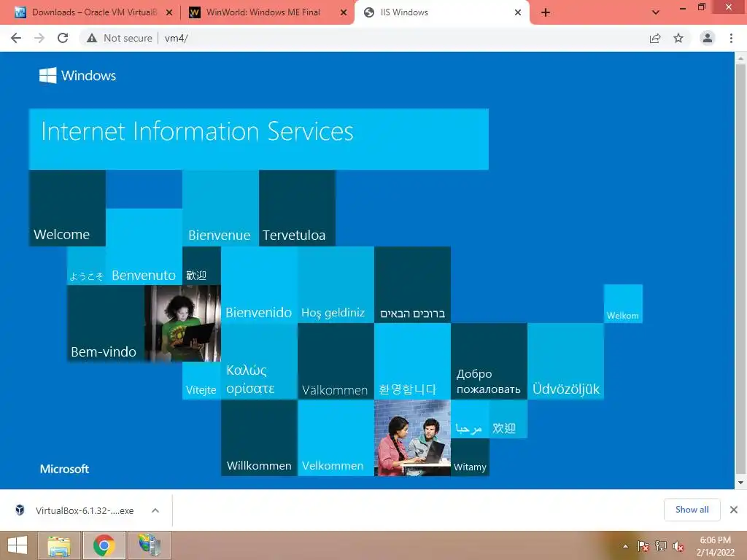Click the Chrome taskbar icon
747x560 pixels.
coord(104,545)
